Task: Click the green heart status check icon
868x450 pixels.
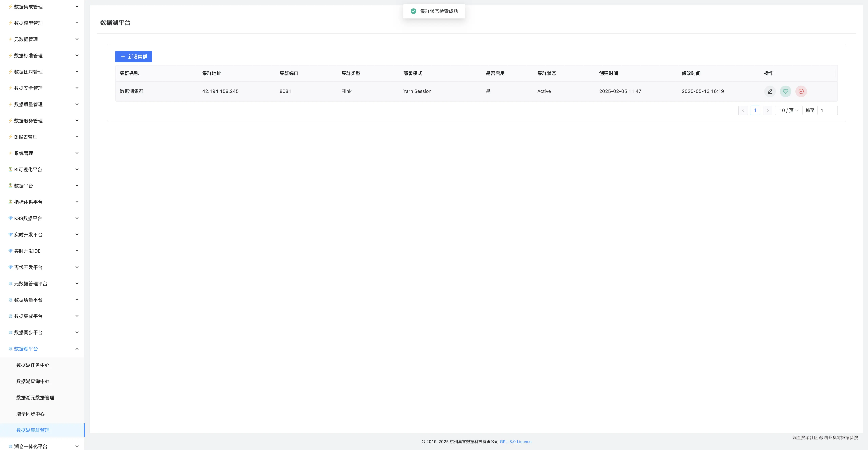Action: [785, 91]
